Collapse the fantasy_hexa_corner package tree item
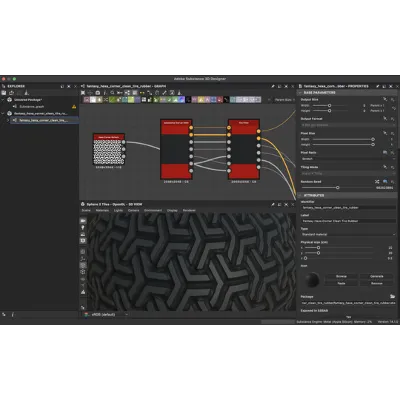The height and width of the screenshot is (400, 400). [x=3, y=113]
